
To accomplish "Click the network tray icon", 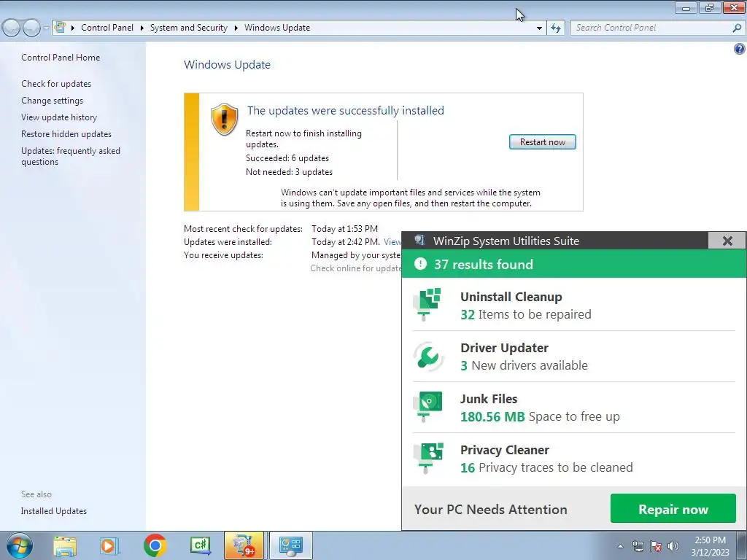I will (x=638, y=546).
